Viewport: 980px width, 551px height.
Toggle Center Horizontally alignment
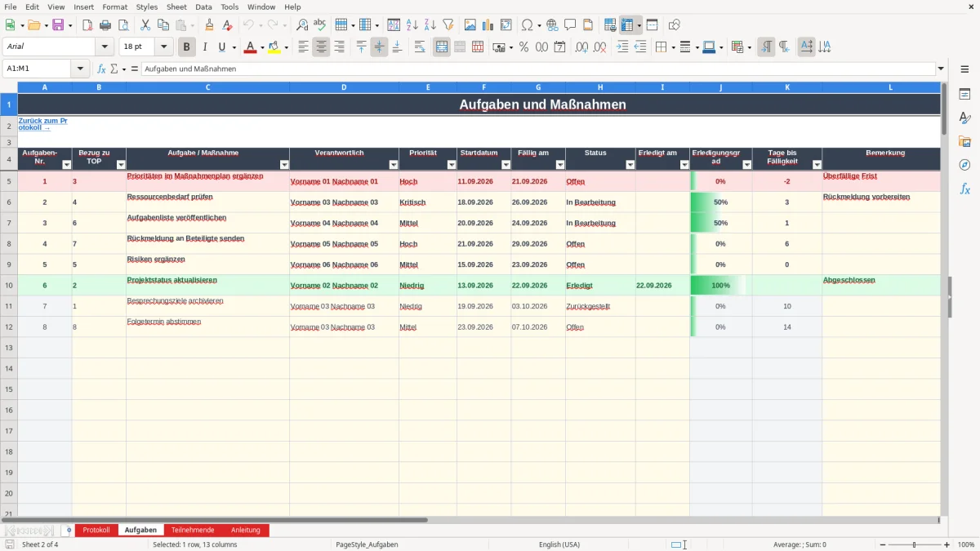[x=322, y=47]
